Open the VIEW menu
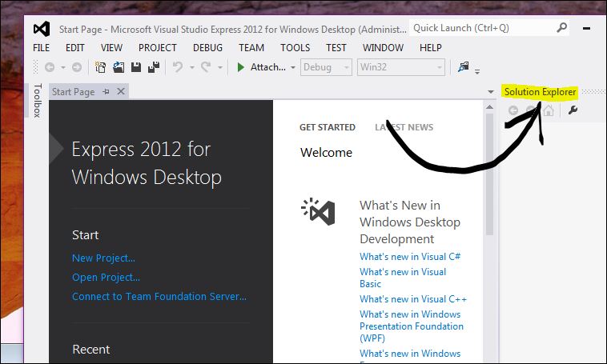Image resolution: width=607 pixels, height=364 pixels. [111, 48]
